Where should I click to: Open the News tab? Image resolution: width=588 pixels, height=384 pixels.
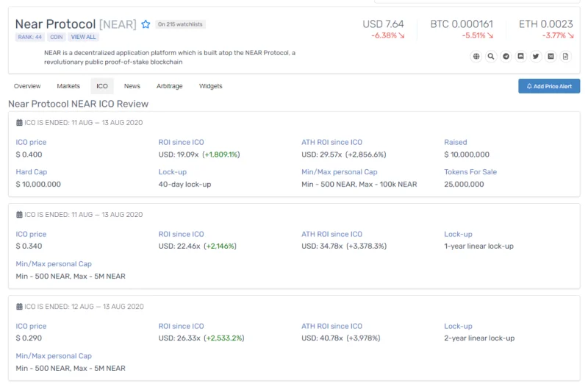coord(132,86)
